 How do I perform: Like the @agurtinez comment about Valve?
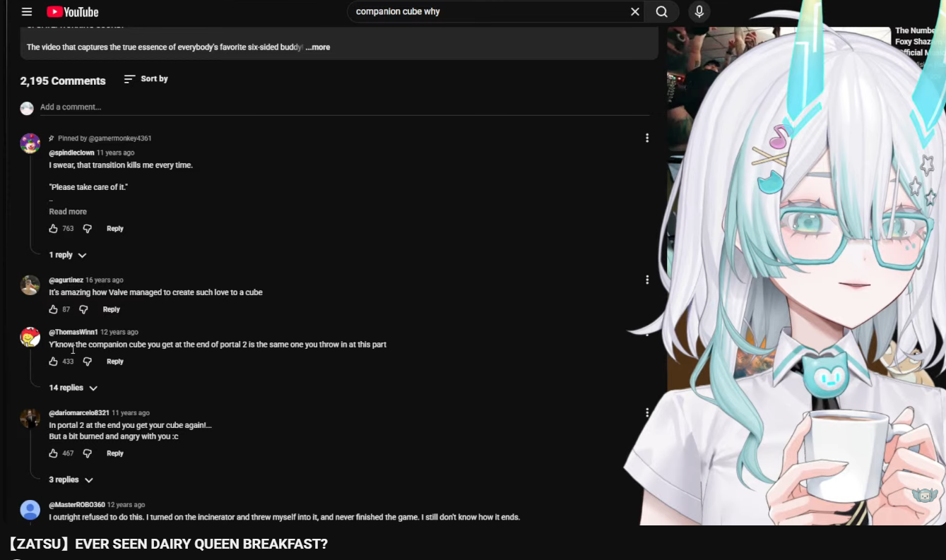click(53, 309)
